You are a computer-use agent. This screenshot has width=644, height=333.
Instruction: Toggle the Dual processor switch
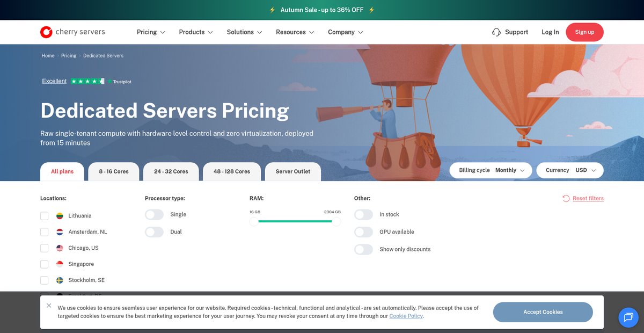tap(154, 232)
